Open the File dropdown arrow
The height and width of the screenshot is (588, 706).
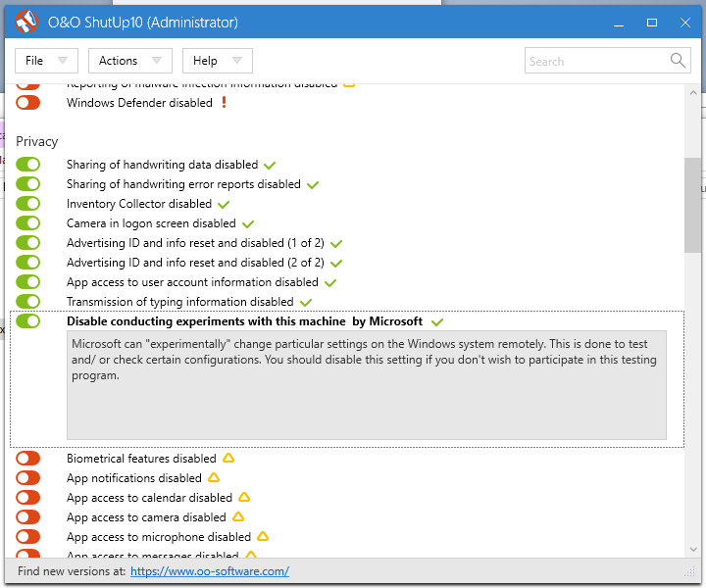tap(63, 61)
